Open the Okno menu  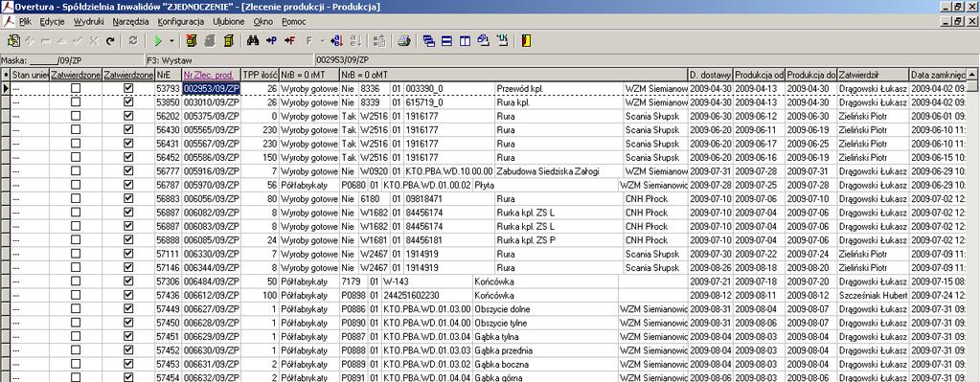coord(263,21)
